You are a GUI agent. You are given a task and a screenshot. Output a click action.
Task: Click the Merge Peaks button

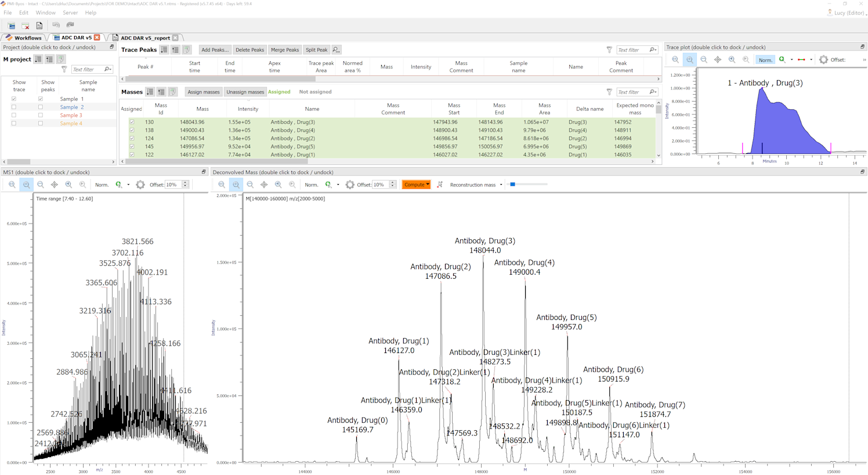coord(285,50)
